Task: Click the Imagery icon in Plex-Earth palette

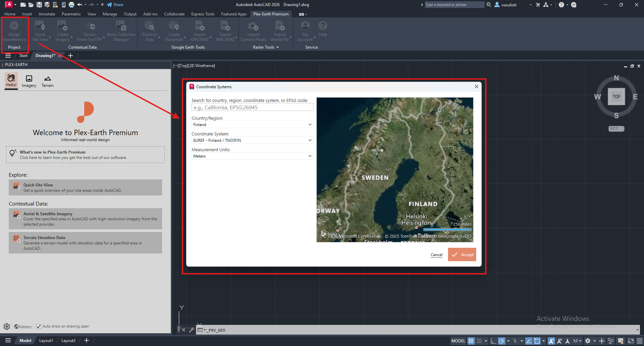Action: [x=29, y=81]
